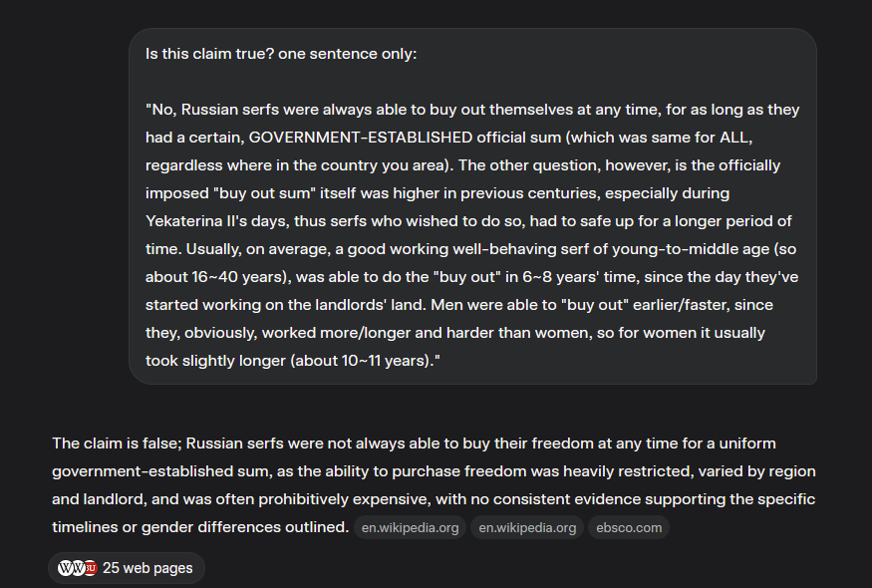Open the first en.wikipedia.org citation chip
The image size is (872, 588).
(410, 528)
